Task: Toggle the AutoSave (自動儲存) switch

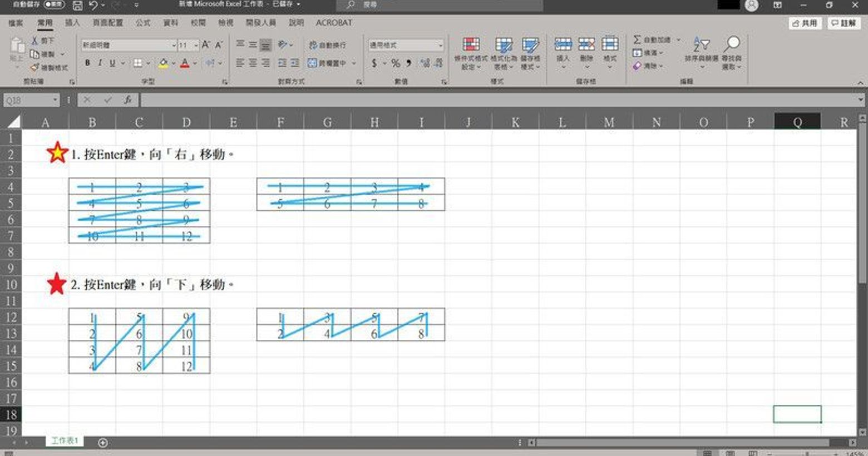Action: point(54,4)
